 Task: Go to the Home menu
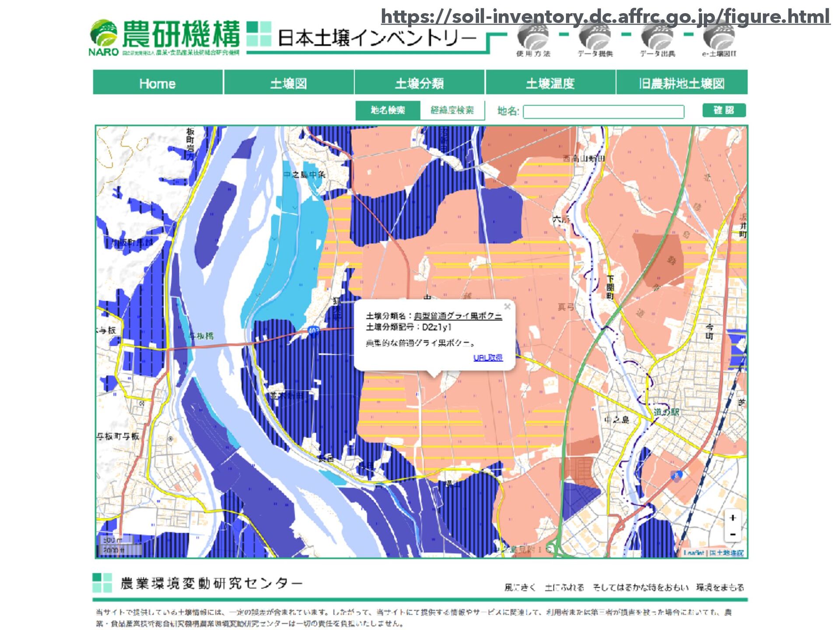click(x=157, y=83)
